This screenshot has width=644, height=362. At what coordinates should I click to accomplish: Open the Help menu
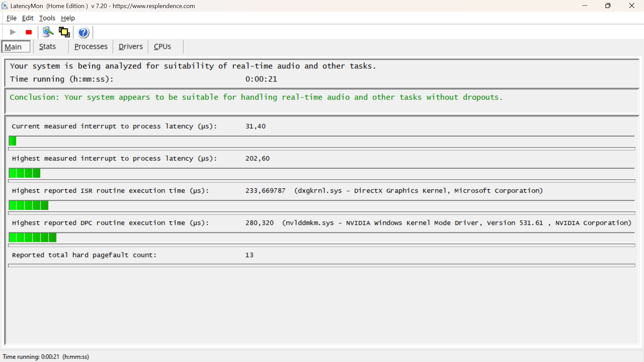pos(67,18)
